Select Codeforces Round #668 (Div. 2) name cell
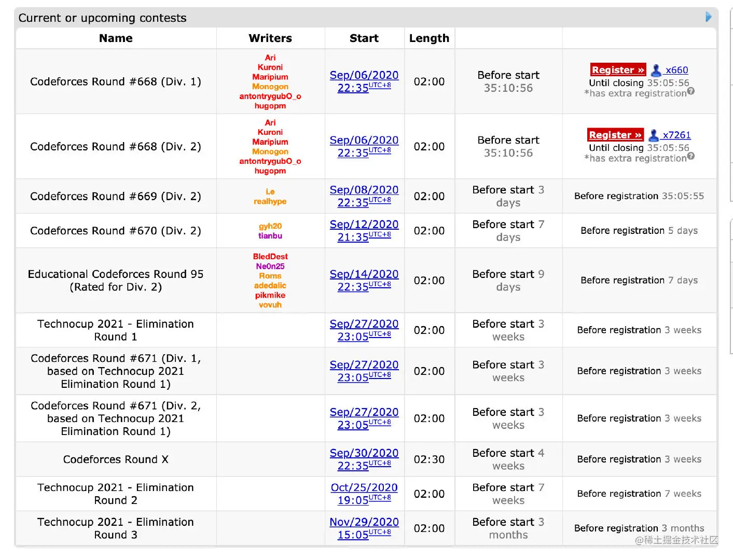Image resolution: width=733 pixels, height=560 pixels. tap(116, 146)
